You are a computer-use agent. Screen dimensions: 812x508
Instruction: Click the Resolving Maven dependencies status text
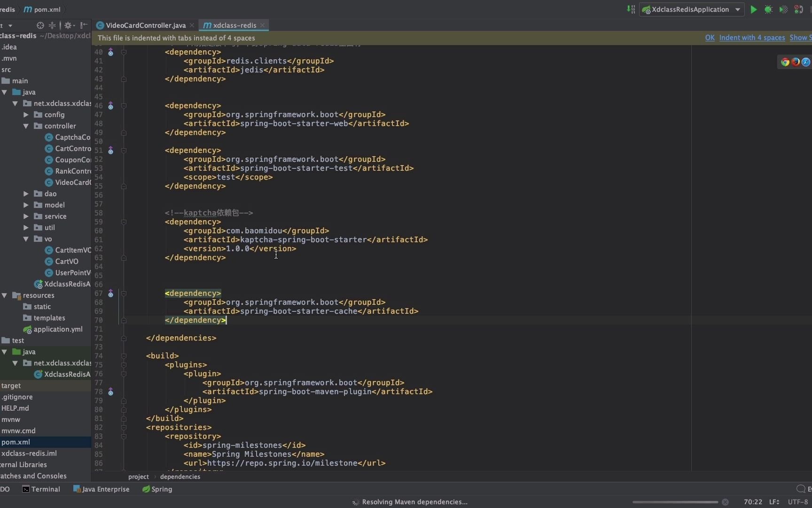tap(414, 502)
